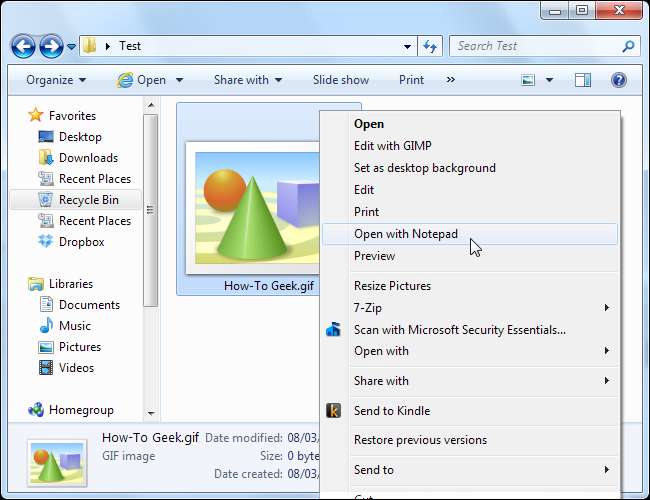The height and width of the screenshot is (500, 650).
Task: Click folder icon in the address bar
Action: pos(89,46)
